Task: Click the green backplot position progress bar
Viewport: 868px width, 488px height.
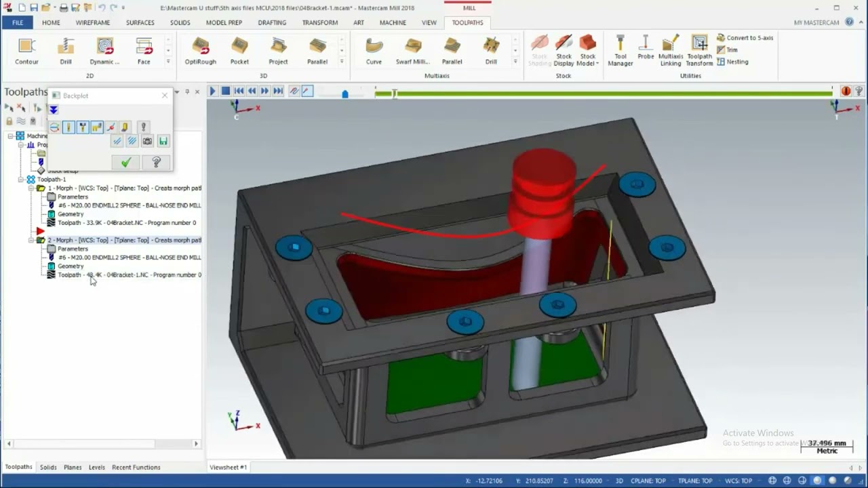Action: pyautogui.click(x=604, y=92)
